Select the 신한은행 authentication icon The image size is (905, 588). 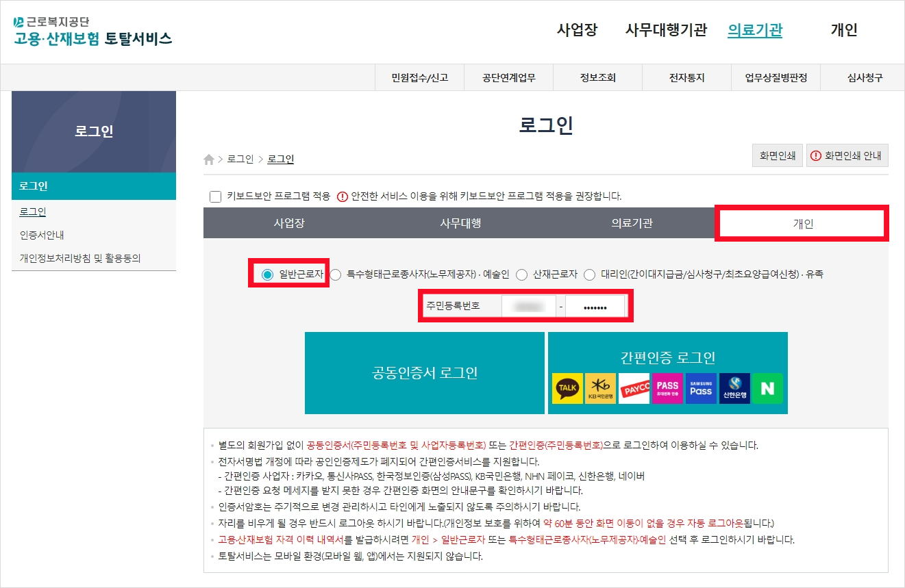[734, 388]
